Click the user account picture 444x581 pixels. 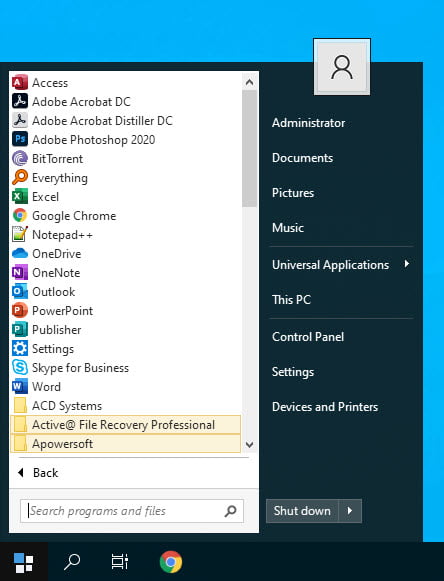coord(342,67)
